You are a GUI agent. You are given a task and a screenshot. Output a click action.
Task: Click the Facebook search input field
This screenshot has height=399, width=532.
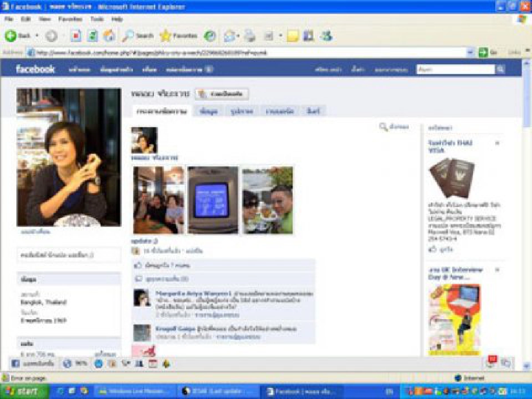pyautogui.click(x=456, y=69)
